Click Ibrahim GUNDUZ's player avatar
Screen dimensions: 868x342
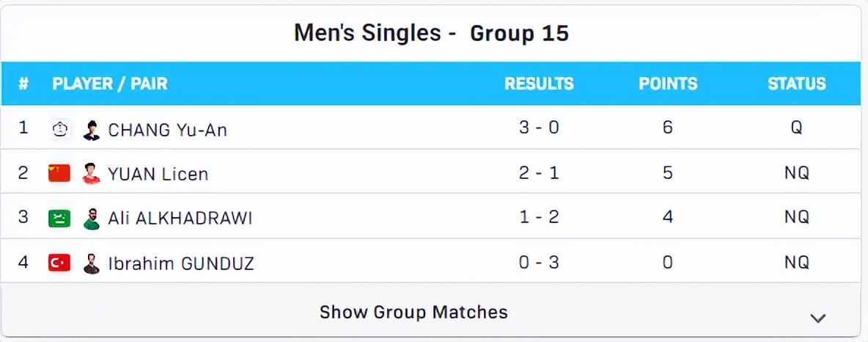point(92,263)
